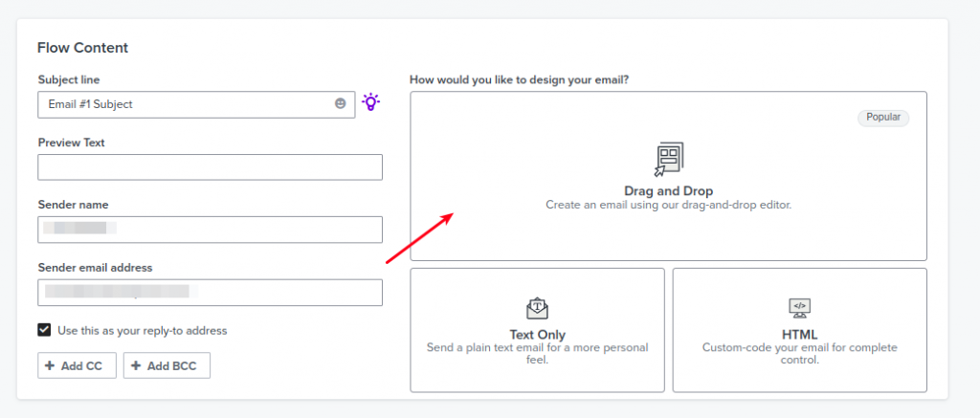Open the lightbulb subject line suggestions

click(x=371, y=101)
